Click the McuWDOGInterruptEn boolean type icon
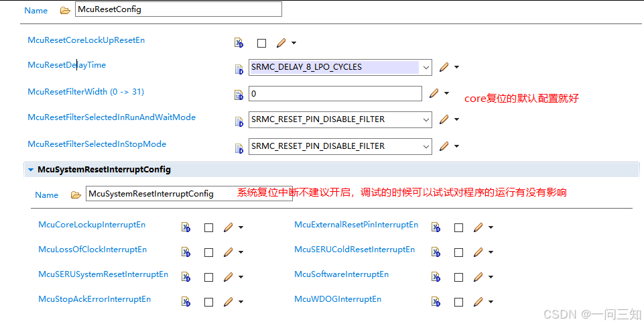This screenshot has width=644, height=326. [x=436, y=302]
